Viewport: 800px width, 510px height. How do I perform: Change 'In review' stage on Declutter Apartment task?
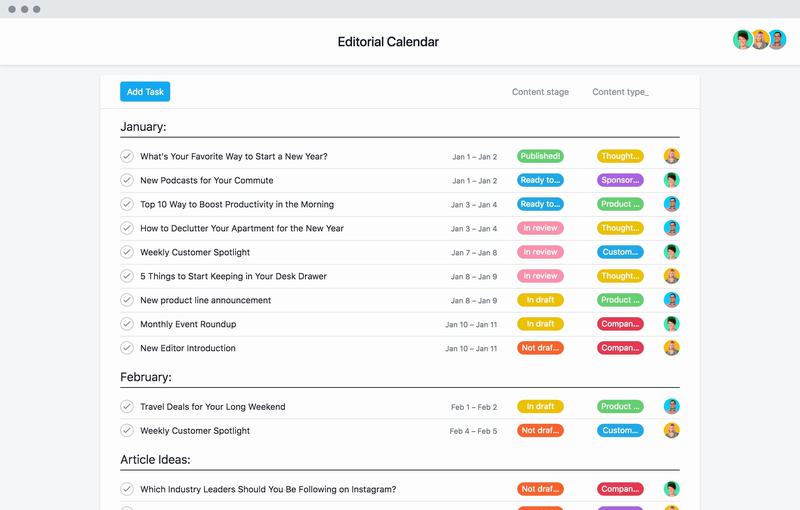(540, 228)
